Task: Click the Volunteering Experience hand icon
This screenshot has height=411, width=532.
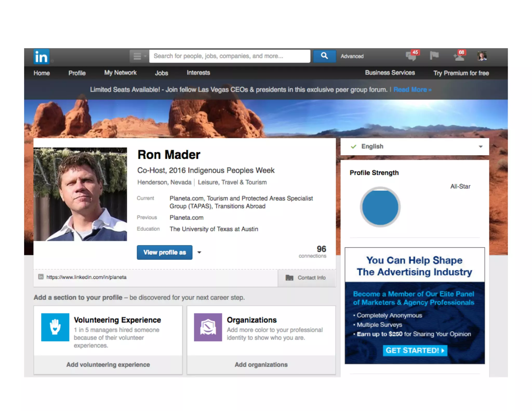Action: point(55,327)
